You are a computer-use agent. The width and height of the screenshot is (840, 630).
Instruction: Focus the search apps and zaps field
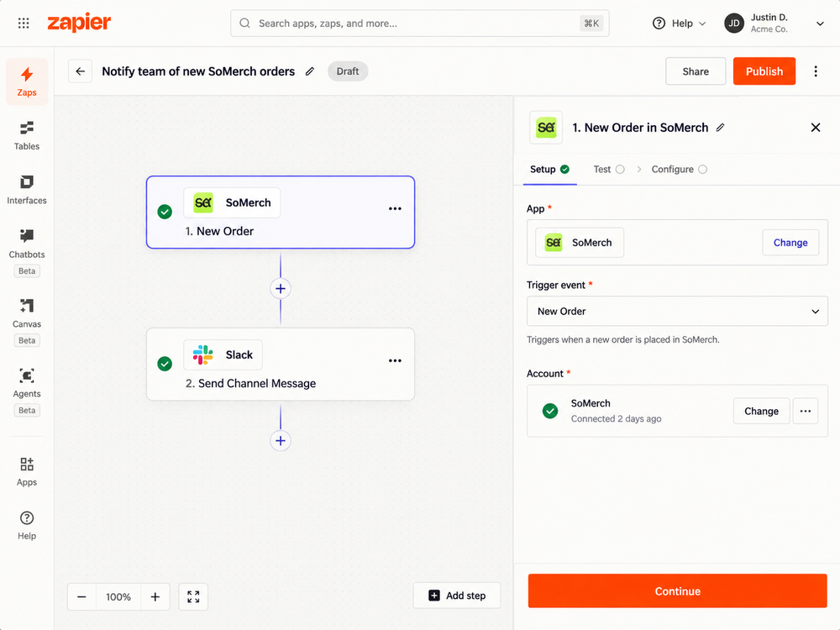tap(419, 23)
